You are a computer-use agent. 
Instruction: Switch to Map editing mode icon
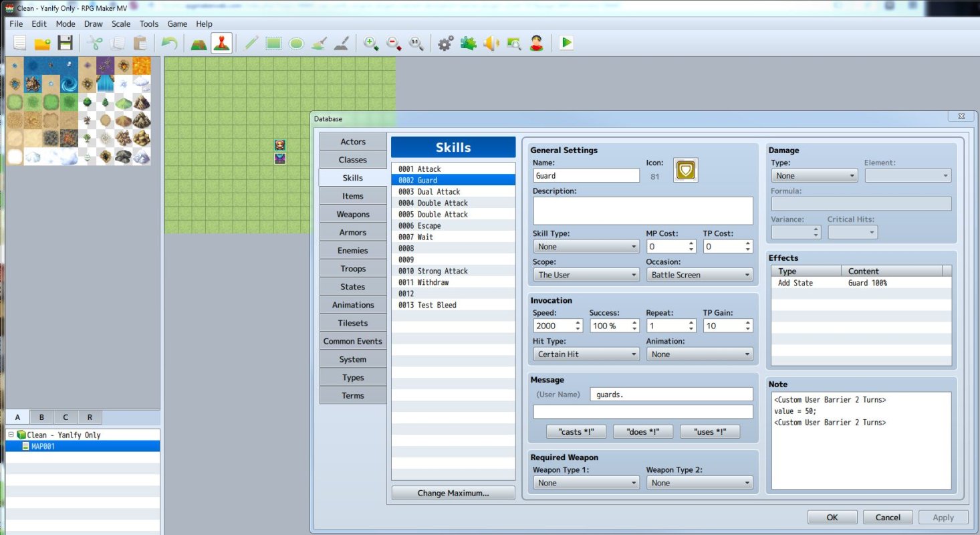pos(199,43)
